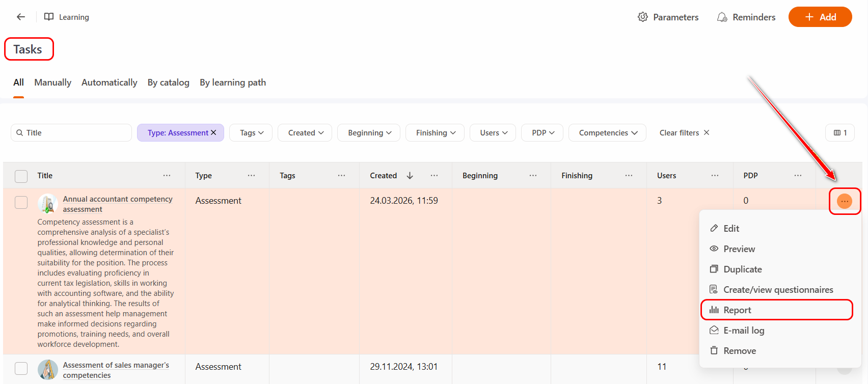Open the Competencies filter dropdown

tap(607, 133)
